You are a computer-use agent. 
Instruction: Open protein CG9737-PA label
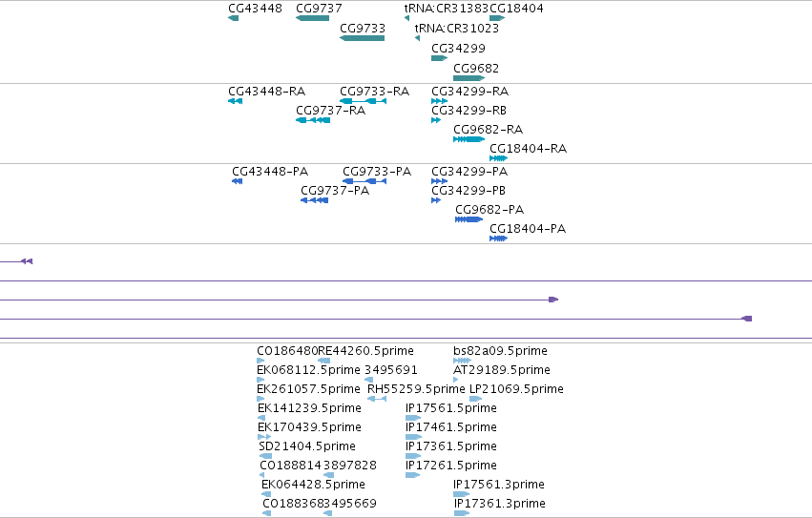click(x=335, y=191)
